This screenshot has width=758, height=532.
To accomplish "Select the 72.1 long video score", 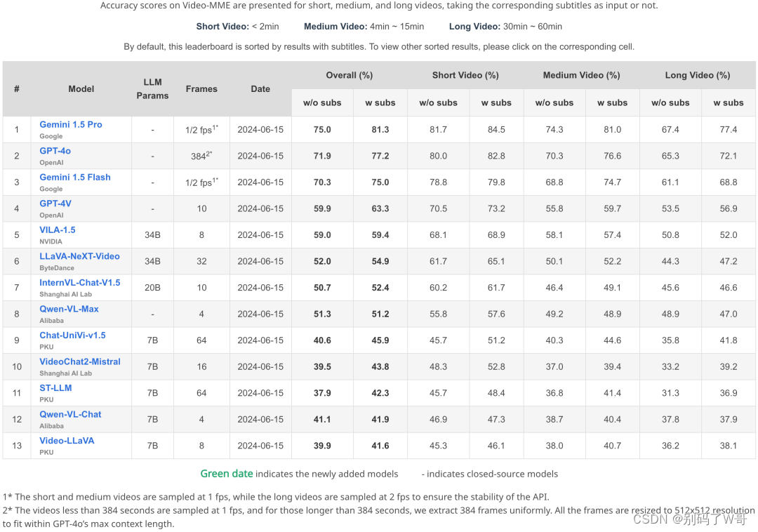I will pyautogui.click(x=729, y=156).
